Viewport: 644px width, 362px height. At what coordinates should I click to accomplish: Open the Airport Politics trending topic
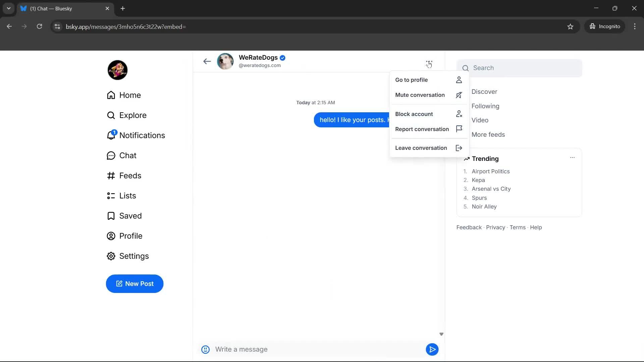(x=490, y=171)
